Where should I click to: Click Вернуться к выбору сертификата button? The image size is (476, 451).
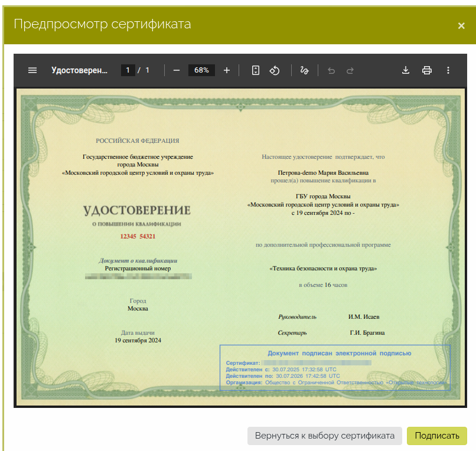[x=324, y=436]
